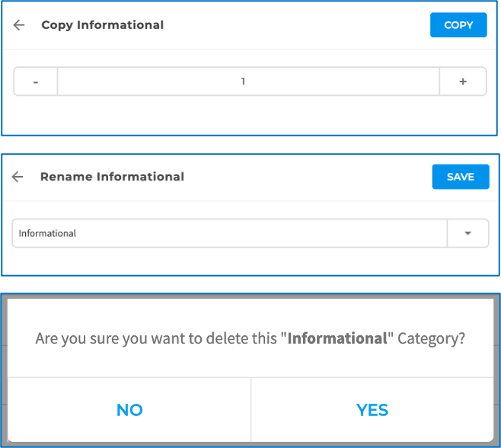Click the "Copy Informational" heading
This screenshot has width=501, height=448.
click(x=102, y=25)
